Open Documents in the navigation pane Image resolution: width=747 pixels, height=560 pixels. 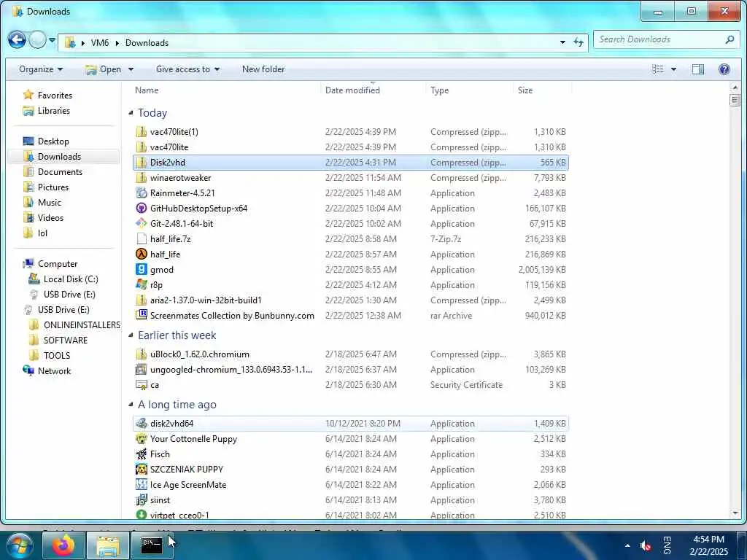53,172
